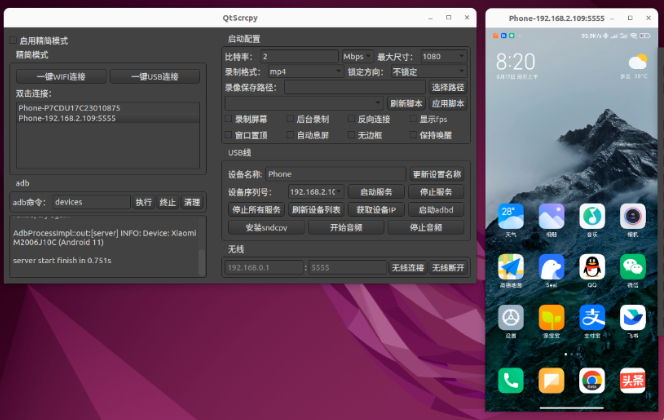This screenshot has height=420, width=664.
Task: Toggle the 后台录制 checkbox
Action: pos(290,119)
